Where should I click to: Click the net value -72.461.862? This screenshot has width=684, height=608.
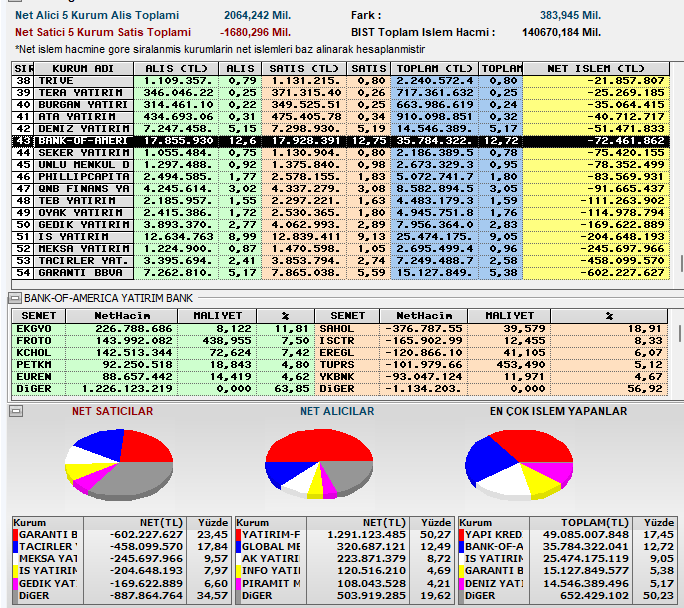tap(626, 141)
